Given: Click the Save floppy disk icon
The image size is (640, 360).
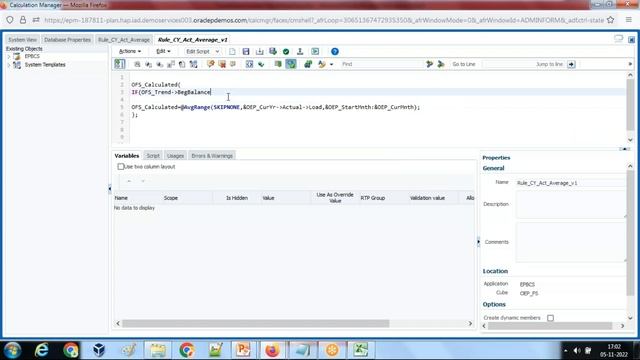Looking at the screenshot, I should pos(246,51).
